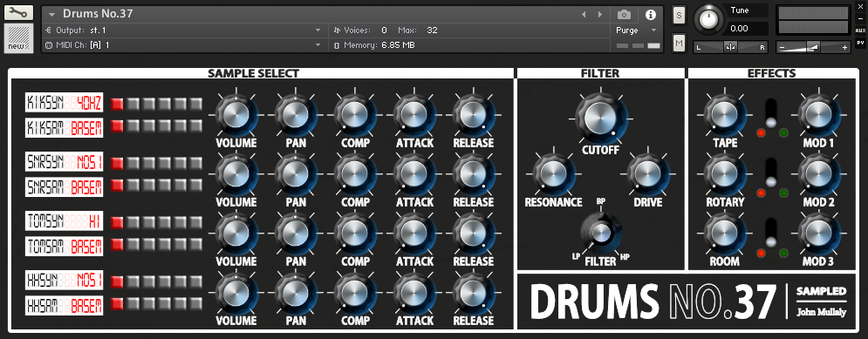Open the wrench edit mode icon
Screen dimensions: 868x339
18,12
